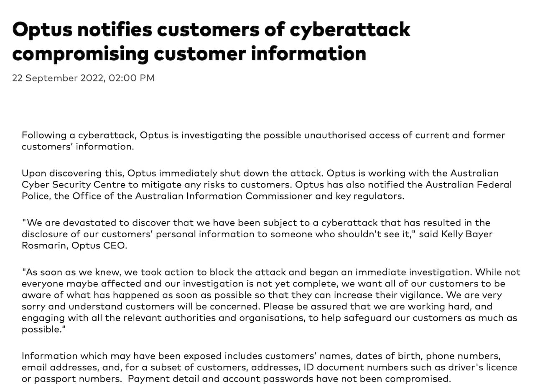Click the paragraph starting "As soon as we knew"
This screenshot has height=392, width=535.
click(x=271, y=301)
